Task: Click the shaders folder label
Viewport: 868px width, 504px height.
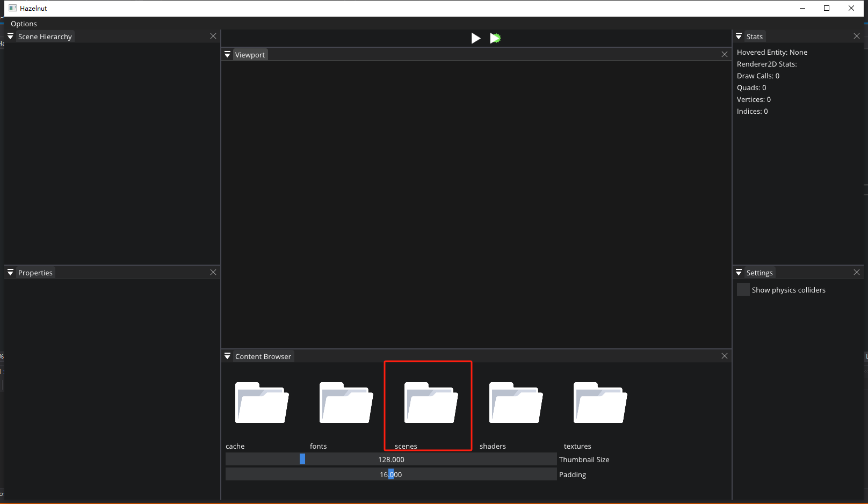Action: tap(493, 447)
